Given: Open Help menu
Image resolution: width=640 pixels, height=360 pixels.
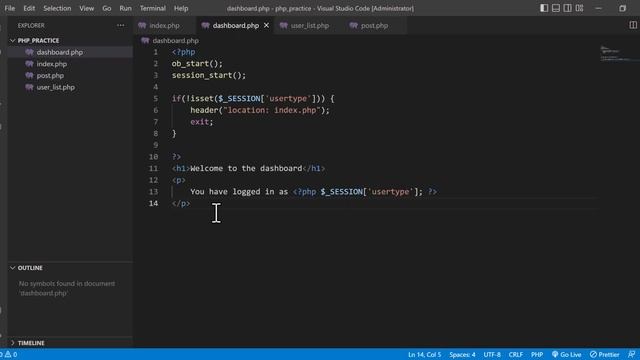Looking at the screenshot, I should pos(181,8).
